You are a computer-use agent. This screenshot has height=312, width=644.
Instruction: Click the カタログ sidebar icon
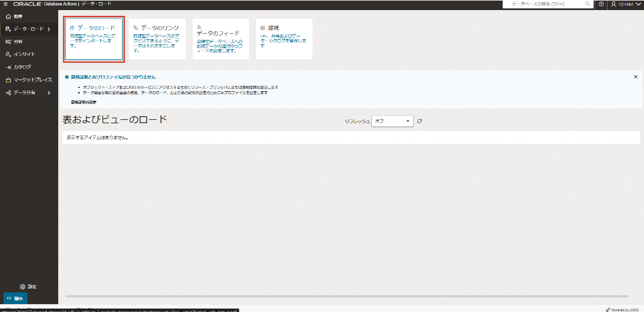(x=8, y=67)
